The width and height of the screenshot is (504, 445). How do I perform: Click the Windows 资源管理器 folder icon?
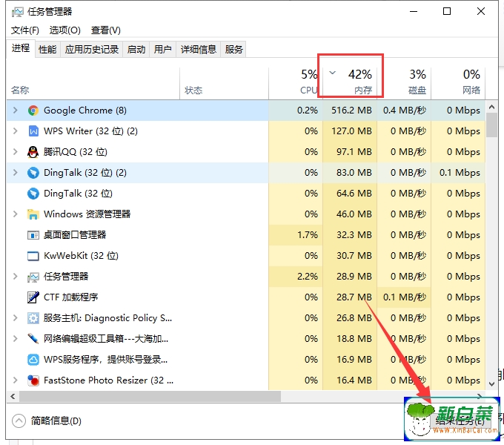click(x=33, y=214)
